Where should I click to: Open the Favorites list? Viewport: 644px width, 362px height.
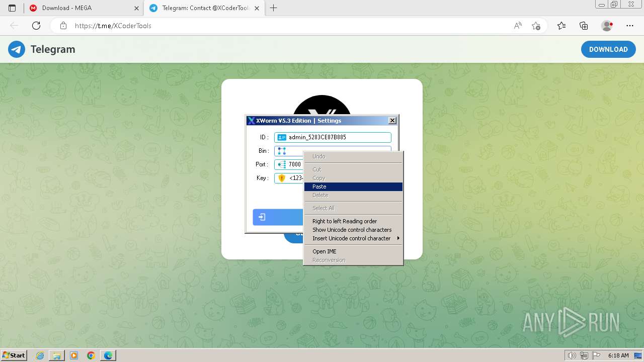pyautogui.click(x=561, y=26)
